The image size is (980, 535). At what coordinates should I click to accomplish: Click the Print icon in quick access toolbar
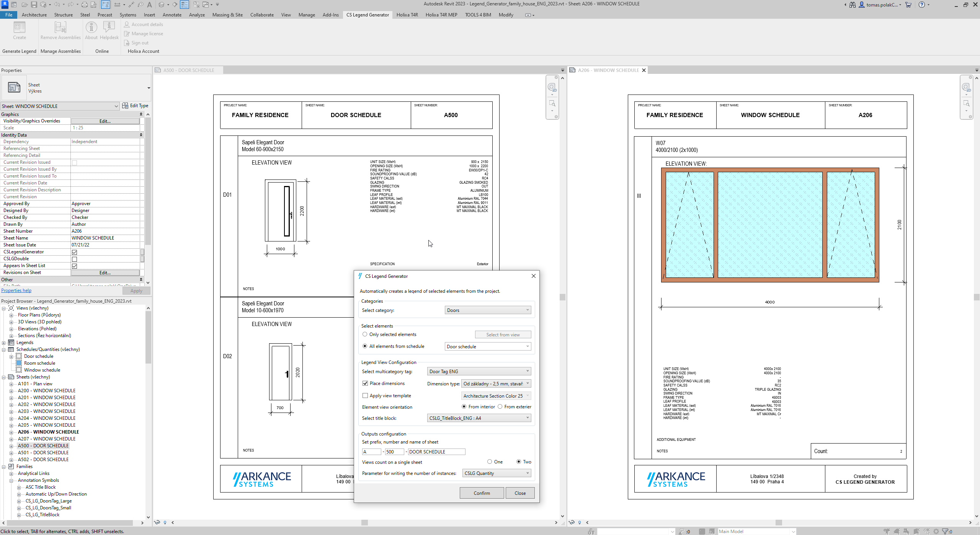click(x=84, y=5)
